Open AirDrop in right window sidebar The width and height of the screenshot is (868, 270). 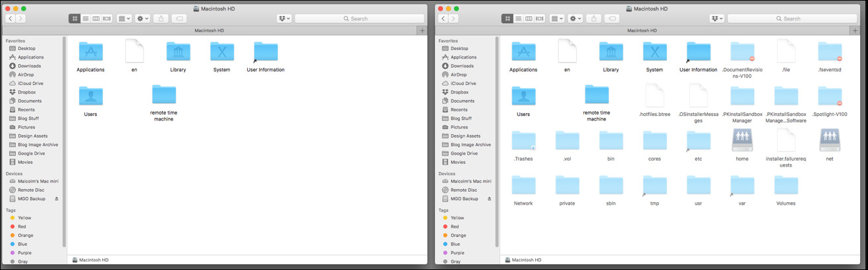point(459,74)
